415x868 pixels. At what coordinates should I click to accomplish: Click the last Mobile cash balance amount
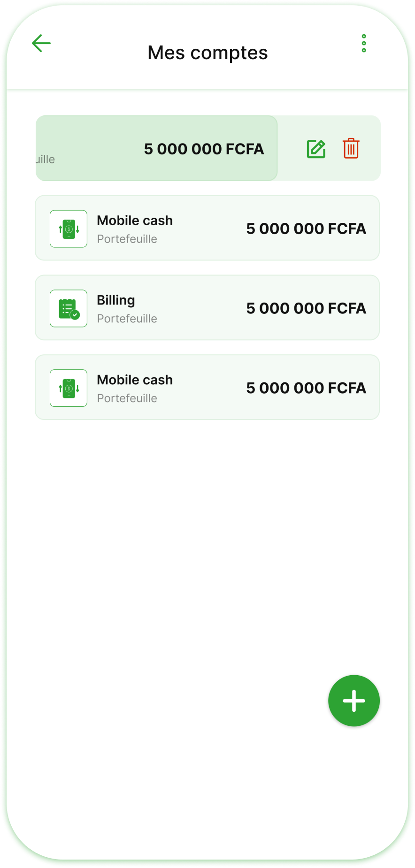coord(306,388)
